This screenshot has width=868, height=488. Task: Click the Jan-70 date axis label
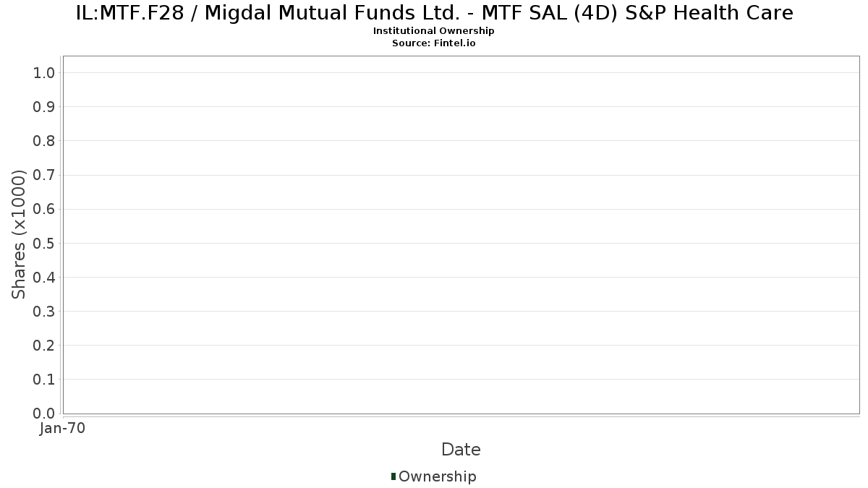coord(62,429)
